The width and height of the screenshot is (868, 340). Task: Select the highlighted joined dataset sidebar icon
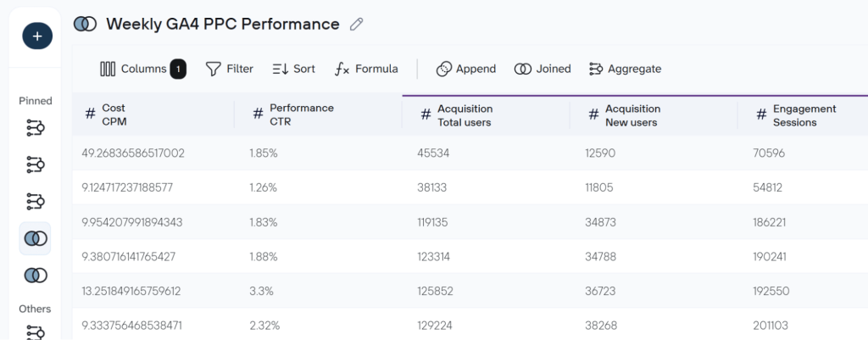click(x=36, y=238)
